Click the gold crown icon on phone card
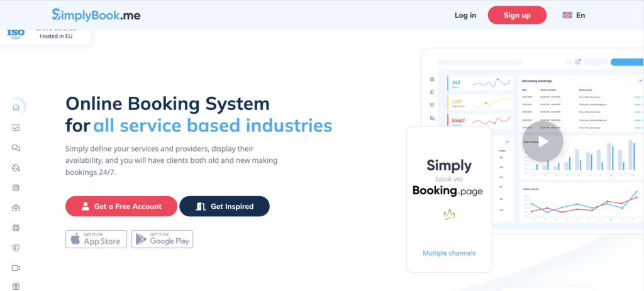Image resolution: width=644 pixels, height=291 pixels. [x=449, y=215]
